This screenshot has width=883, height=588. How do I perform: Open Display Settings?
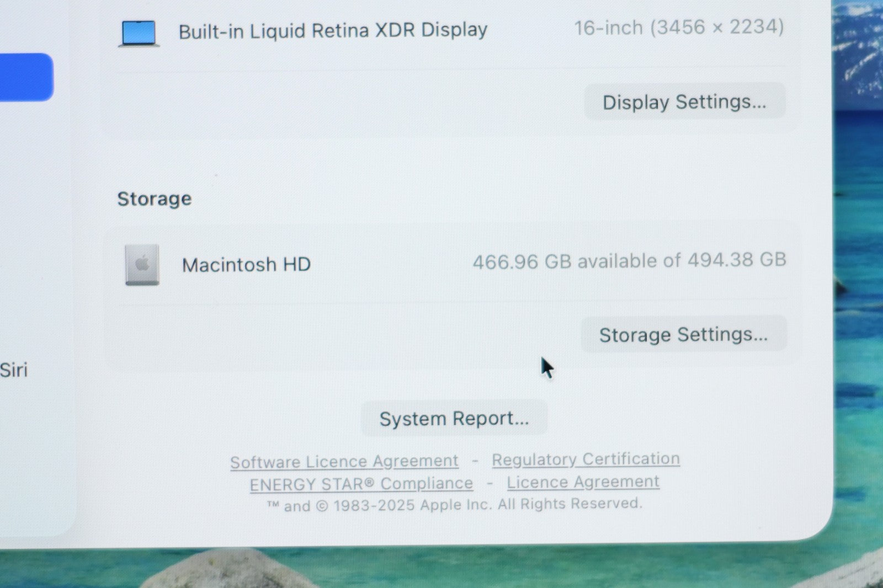click(684, 102)
